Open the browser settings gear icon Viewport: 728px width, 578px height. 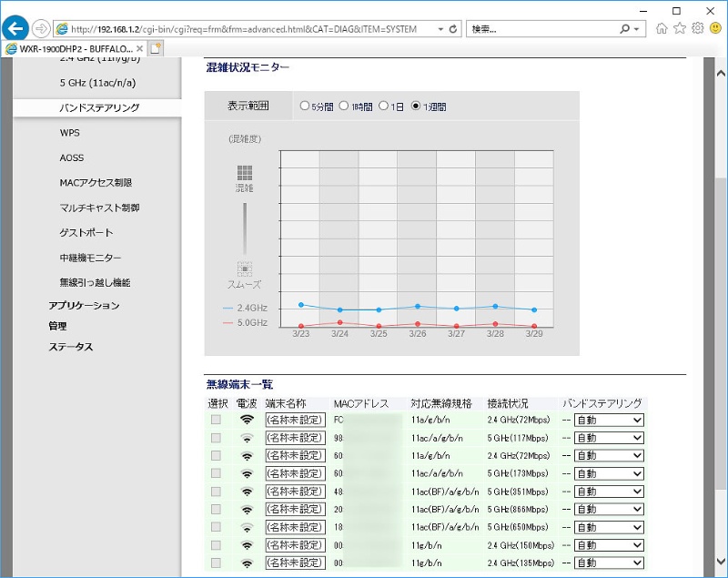[697, 28]
